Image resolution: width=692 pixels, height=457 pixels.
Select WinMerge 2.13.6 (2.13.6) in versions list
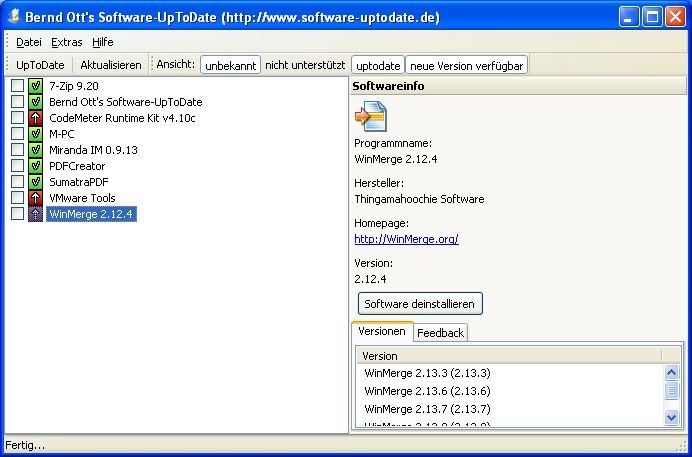427,391
